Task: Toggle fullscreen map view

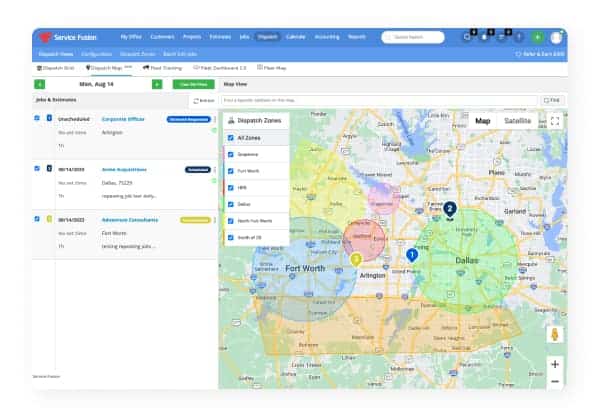Action: (555, 121)
